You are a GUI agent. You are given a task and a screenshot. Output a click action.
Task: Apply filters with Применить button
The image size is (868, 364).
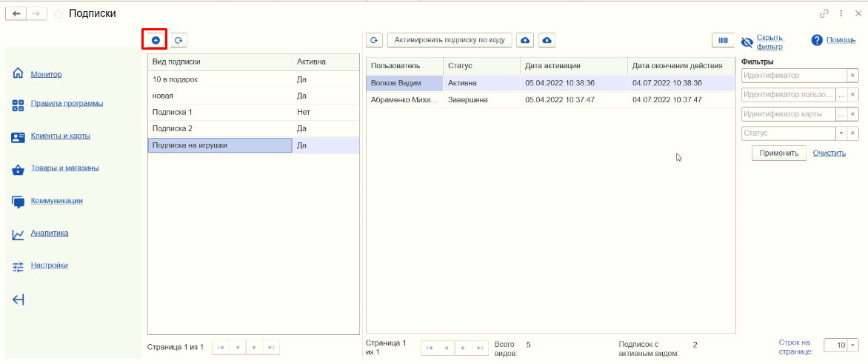[x=779, y=153]
